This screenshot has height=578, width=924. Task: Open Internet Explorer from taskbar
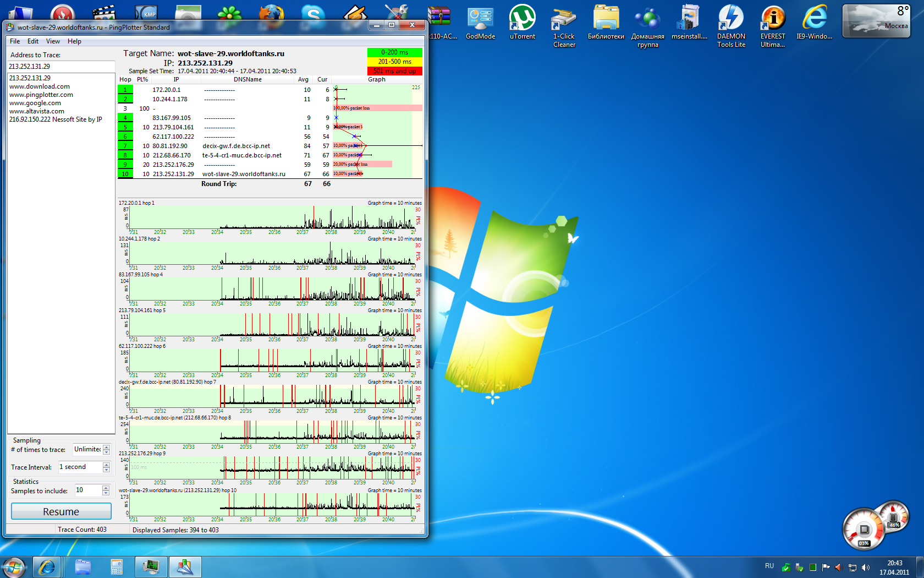47,567
